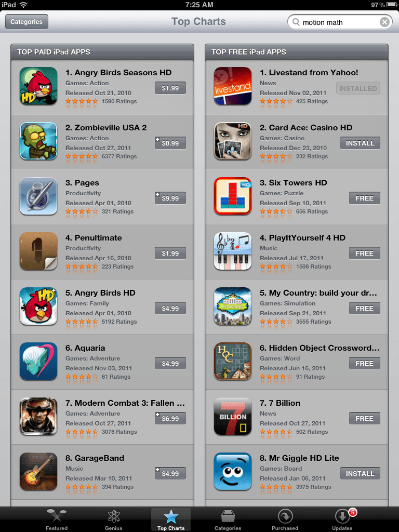The height and width of the screenshot is (532, 399).
Task: Open the Updates tab with badge
Action: tap(342, 520)
